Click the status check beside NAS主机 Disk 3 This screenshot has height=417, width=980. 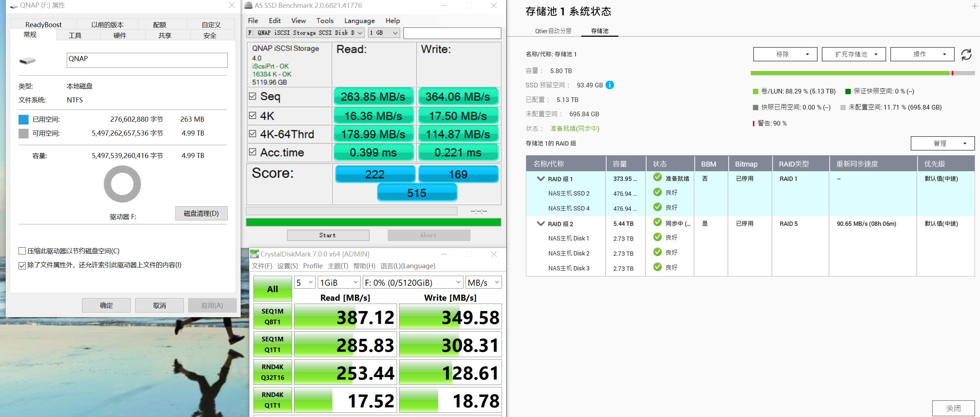(657, 267)
